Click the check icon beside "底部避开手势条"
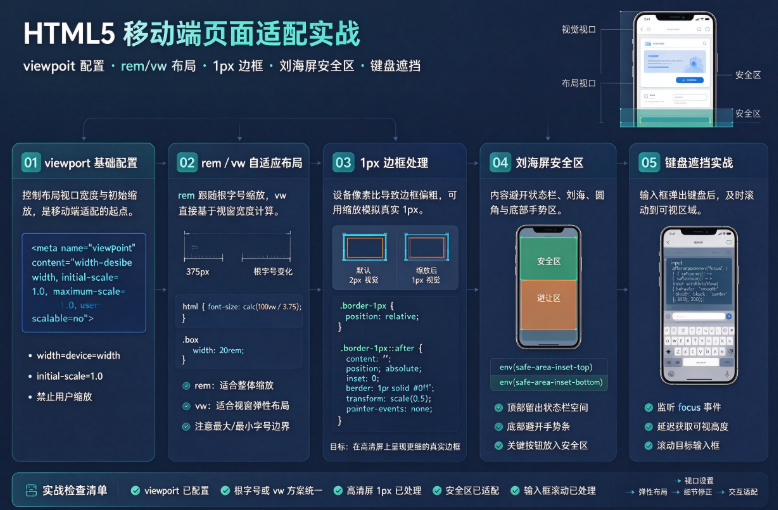Viewport: 778px width, 510px height. [x=499, y=427]
